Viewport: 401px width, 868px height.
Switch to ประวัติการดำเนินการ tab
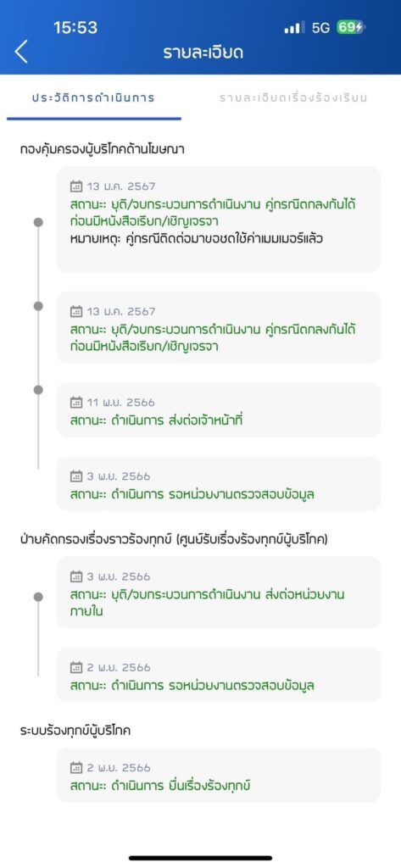pos(93,98)
